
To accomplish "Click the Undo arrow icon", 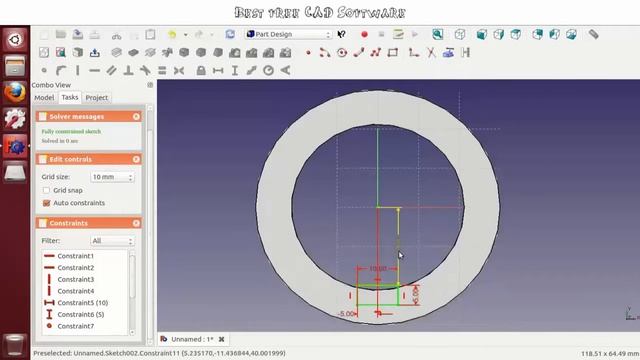I will [x=172, y=35].
